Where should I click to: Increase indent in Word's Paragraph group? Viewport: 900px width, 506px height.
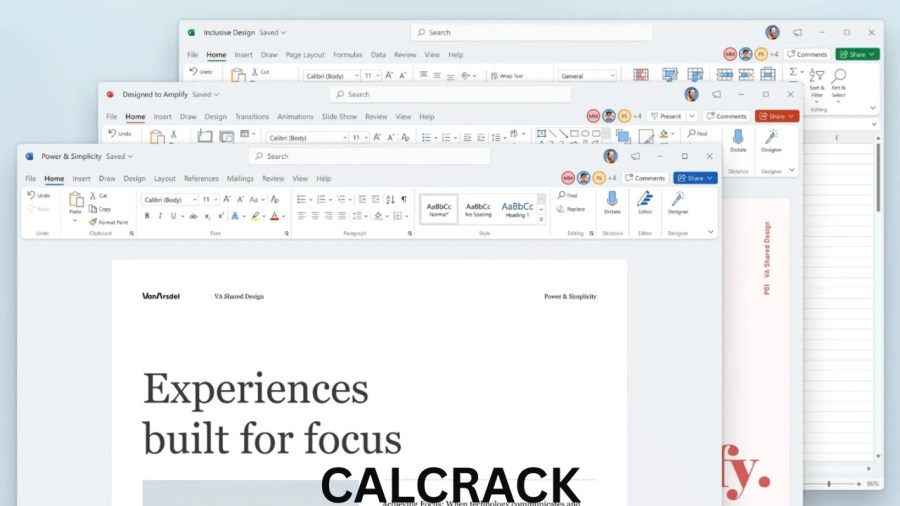[376, 199]
